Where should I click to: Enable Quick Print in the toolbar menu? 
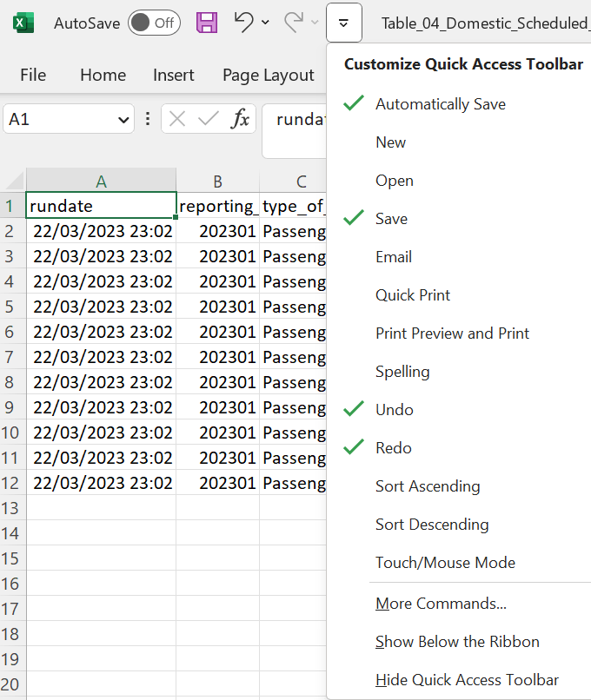click(x=413, y=295)
